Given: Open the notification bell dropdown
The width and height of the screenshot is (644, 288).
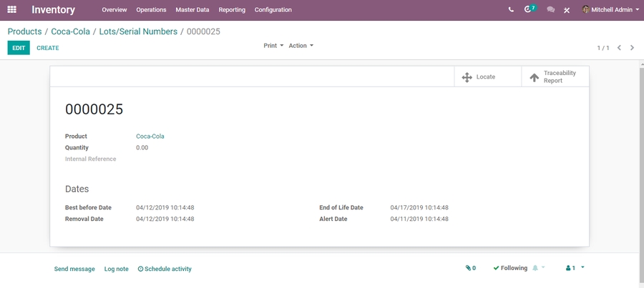Looking at the screenshot, I should [x=538, y=268].
